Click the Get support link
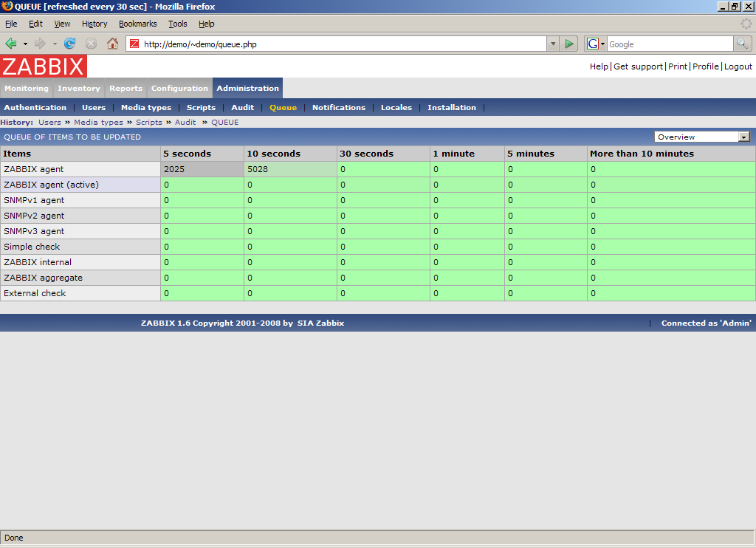 pos(639,66)
